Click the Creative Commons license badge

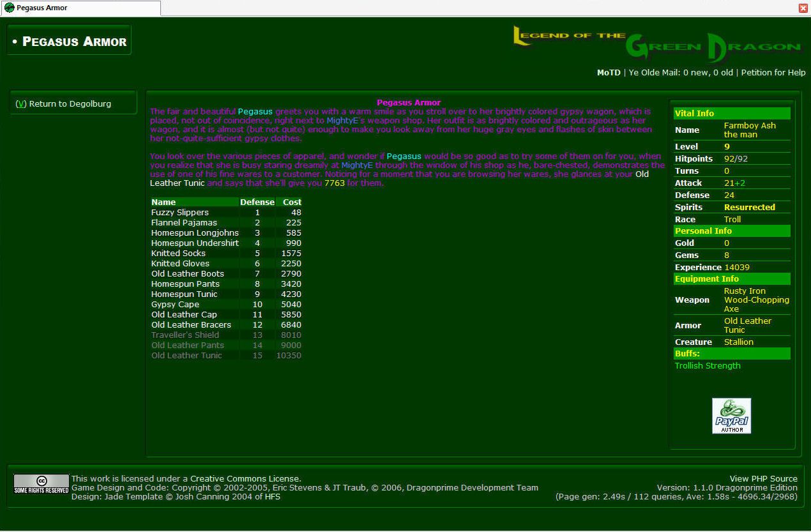pyautogui.click(x=41, y=484)
